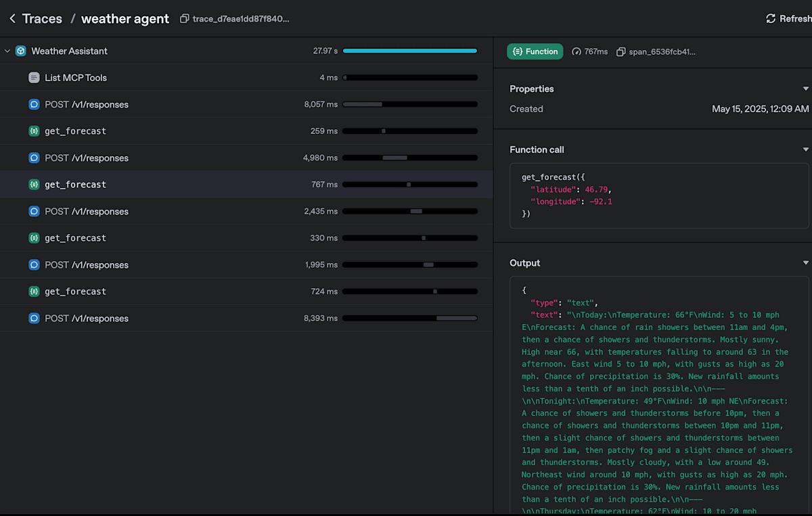The image size is (812, 516).
Task: Click the Weather Assistant 27.97 s timeline bar
Action: pyautogui.click(x=410, y=51)
